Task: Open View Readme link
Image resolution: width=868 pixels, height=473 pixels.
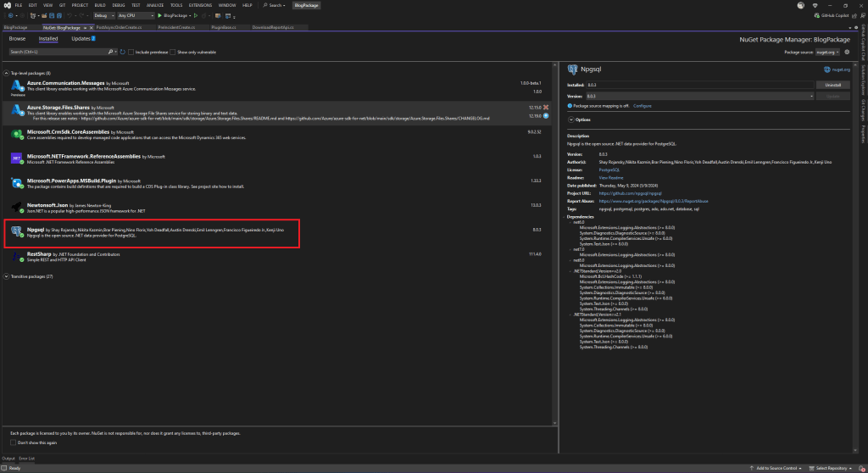Action: 611,178
